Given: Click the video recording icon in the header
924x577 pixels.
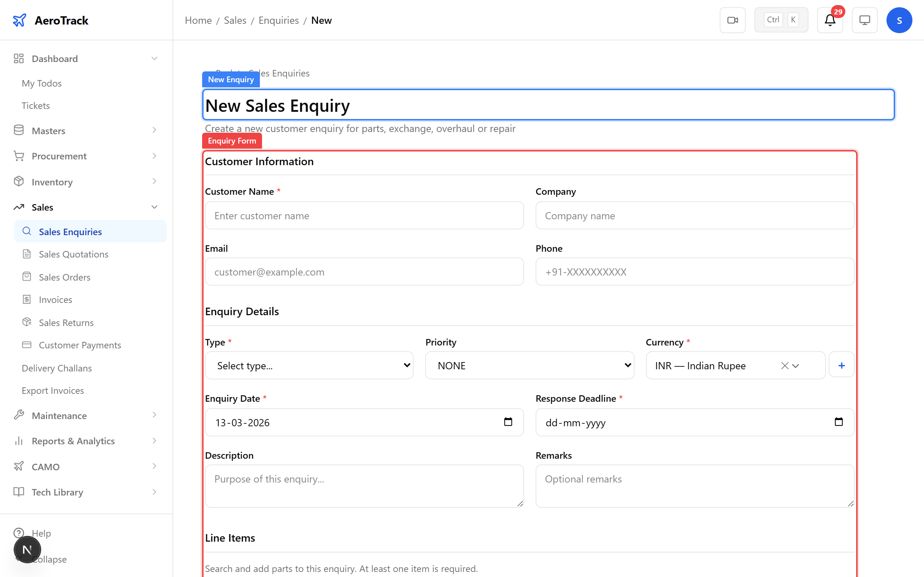Looking at the screenshot, I should pos(732,20).
